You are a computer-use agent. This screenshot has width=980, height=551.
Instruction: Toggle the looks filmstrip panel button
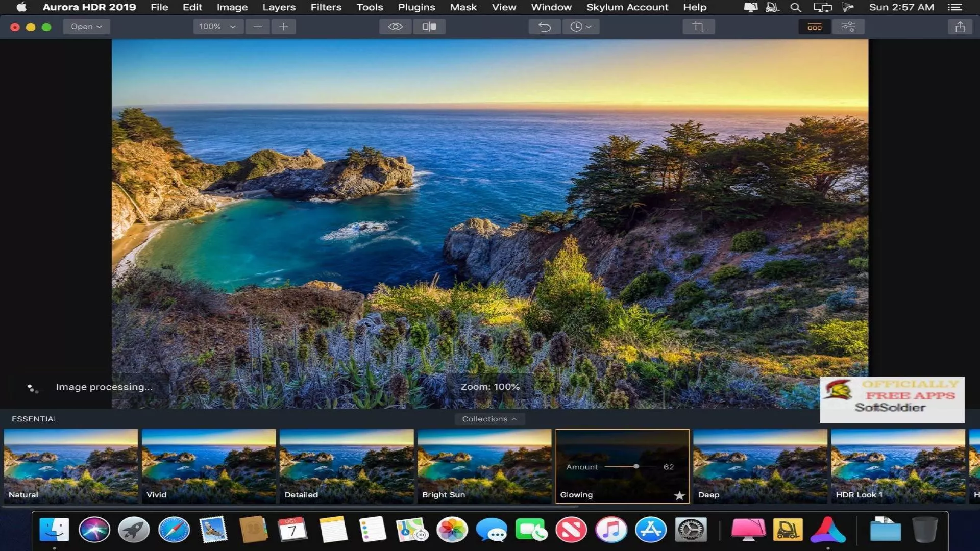tap(815, 27)
